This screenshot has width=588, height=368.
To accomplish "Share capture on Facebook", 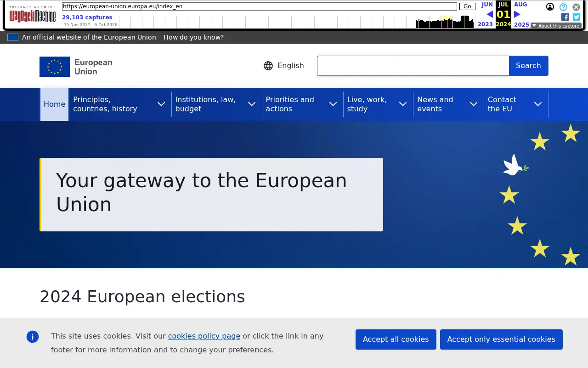I will [x=565, y=17].
